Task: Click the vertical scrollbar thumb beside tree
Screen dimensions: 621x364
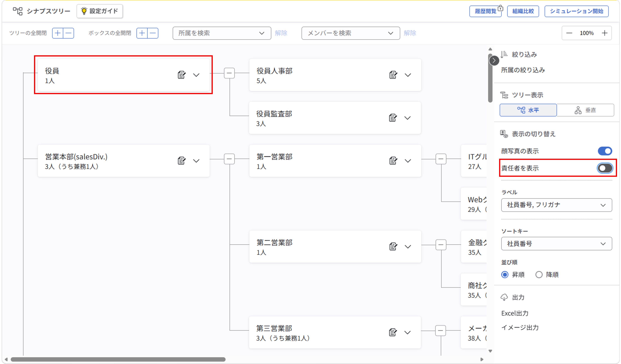Action: coord(490,78)
